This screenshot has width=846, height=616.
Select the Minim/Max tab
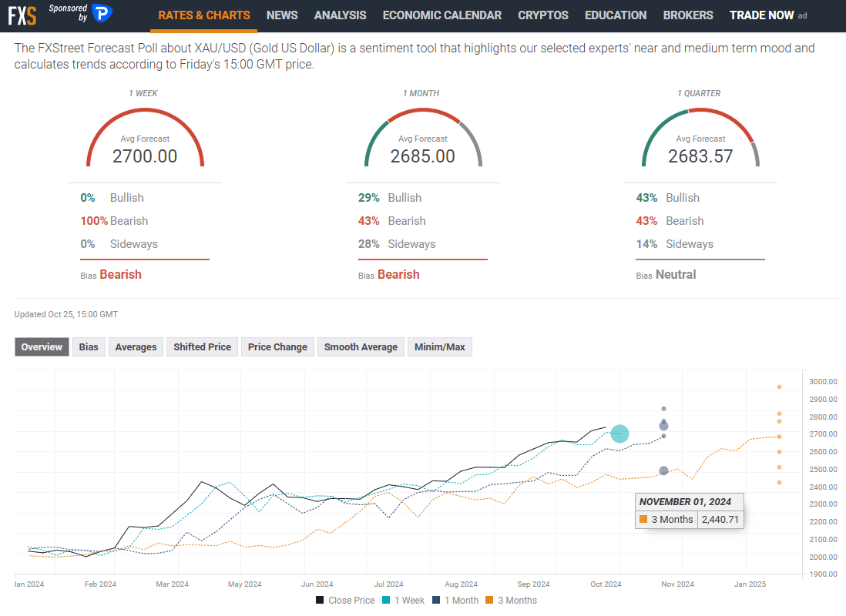pos(439,346)
